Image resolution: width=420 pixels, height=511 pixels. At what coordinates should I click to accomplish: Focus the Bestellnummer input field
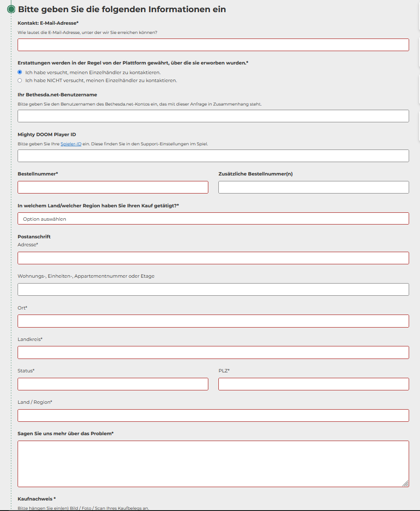[x=113, y=187]
